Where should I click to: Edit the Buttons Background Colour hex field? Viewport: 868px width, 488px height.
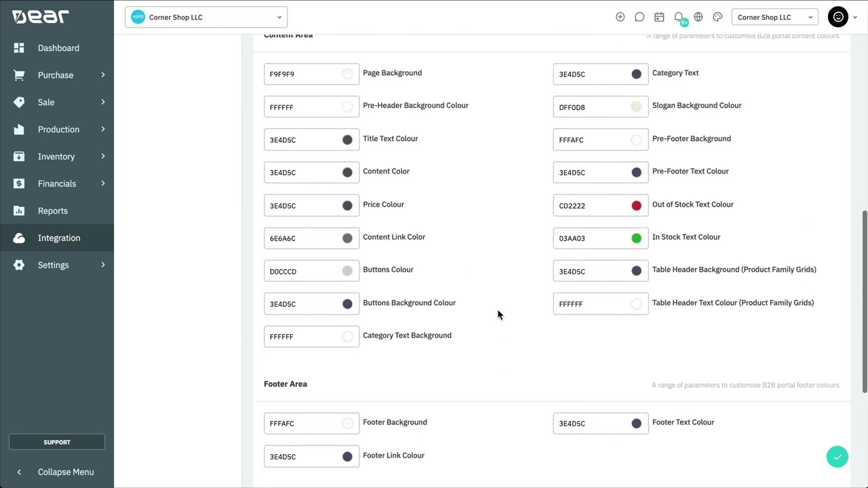[x=311, y=304]
